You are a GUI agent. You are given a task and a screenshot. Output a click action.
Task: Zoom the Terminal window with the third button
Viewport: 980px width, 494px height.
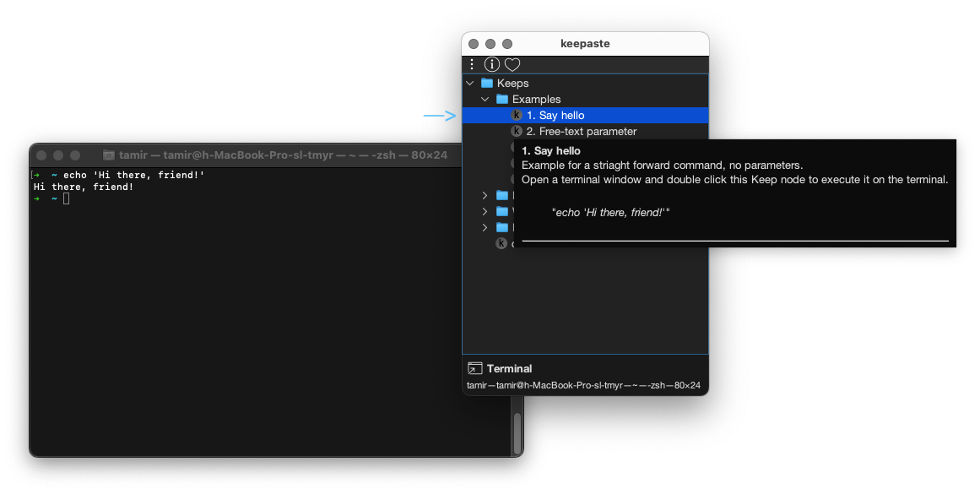[75, 155]
